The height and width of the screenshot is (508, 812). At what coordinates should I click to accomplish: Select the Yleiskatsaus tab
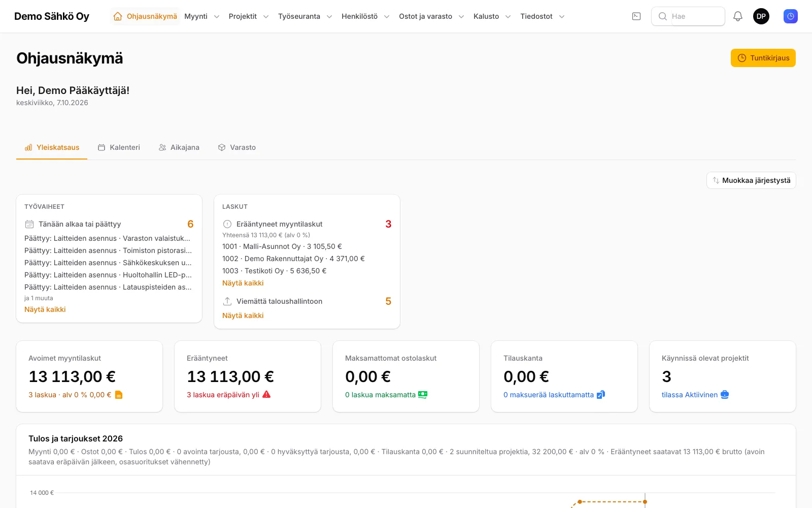(52, 147)
